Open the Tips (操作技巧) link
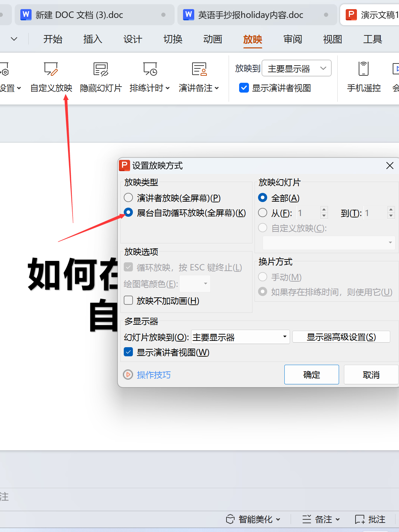The image size is (399, 532). [154, 375]
